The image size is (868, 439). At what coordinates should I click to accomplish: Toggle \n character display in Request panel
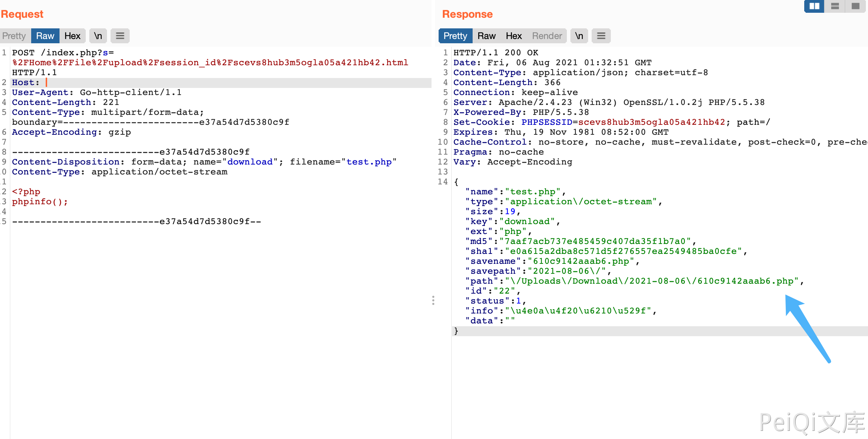click(x=98, y=35)
